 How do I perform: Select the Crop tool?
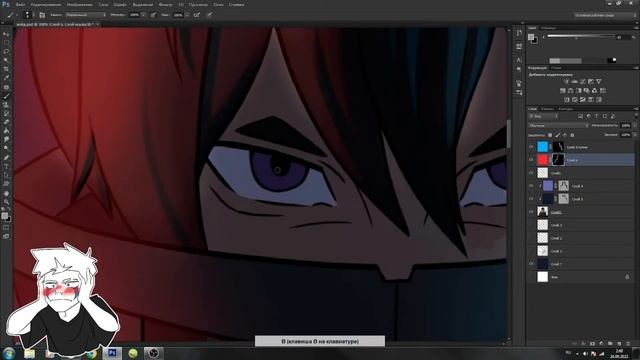[6, 69]
